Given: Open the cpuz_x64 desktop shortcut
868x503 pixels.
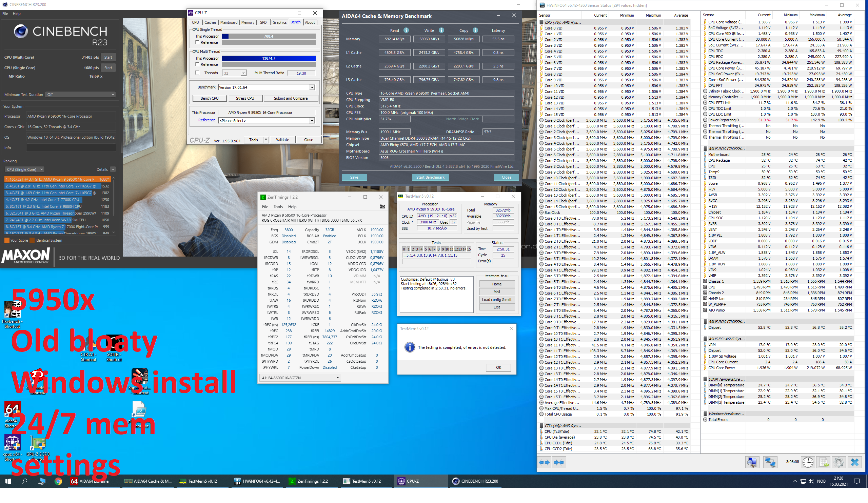Looking at the screenshot, I should point(13,447).
